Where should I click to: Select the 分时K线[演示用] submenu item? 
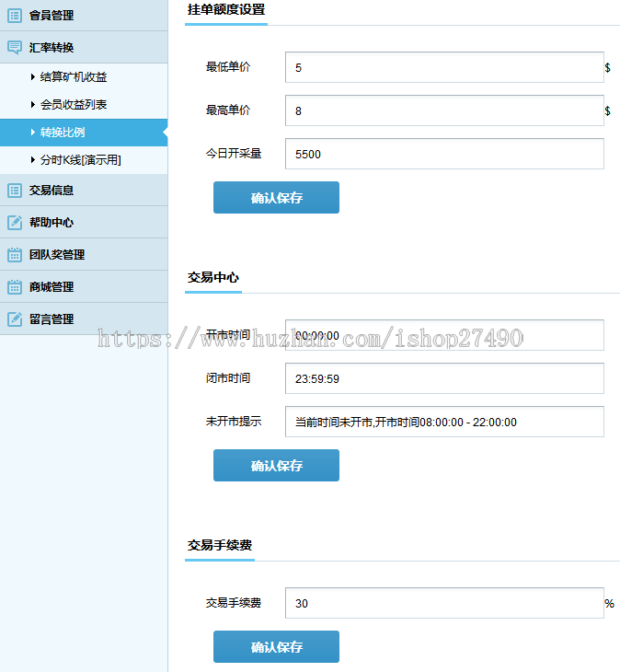pos(84,160)
